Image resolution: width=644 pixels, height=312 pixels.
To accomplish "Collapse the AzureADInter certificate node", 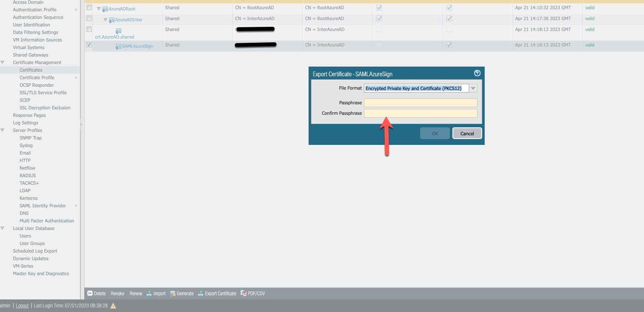I will tap(106, 19).
